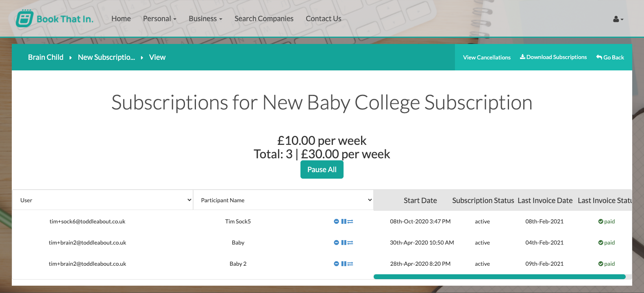Open the Participant Name dropdown
This screenshot has width=644, height=293.
pos(283,200)
